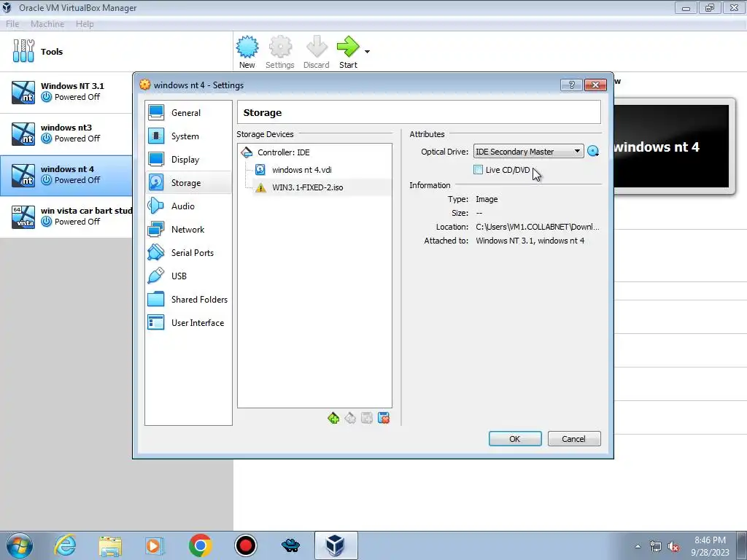Image resolution: width=747 pixels, height=560 pixels.
Task: Select the Windows NT 3.1 machine
Action: (x=66, y=92)
